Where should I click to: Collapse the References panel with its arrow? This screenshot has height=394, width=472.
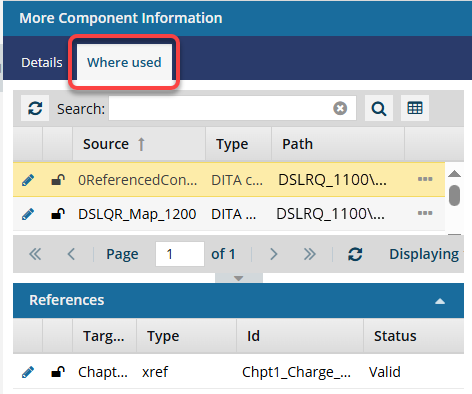[x=440, y=301]
